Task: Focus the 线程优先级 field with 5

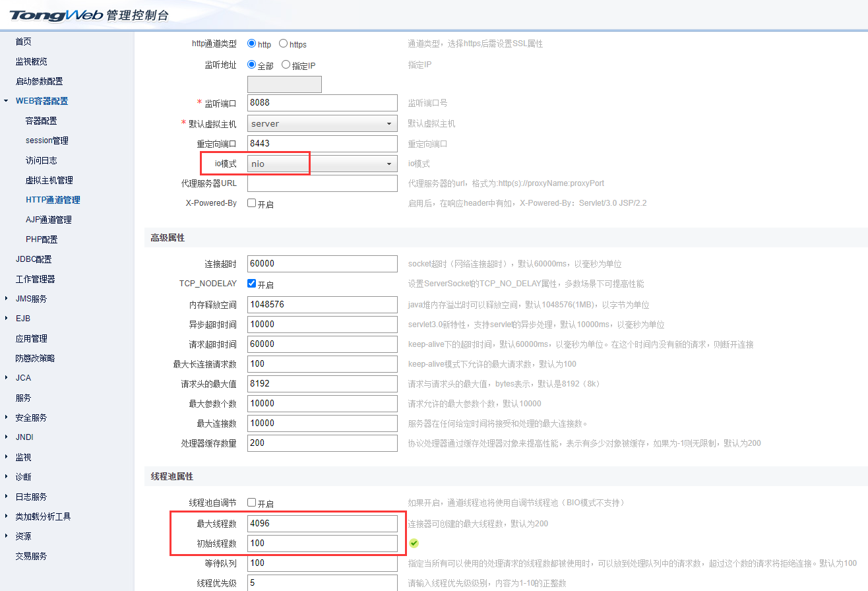Action: coord(323,583)
